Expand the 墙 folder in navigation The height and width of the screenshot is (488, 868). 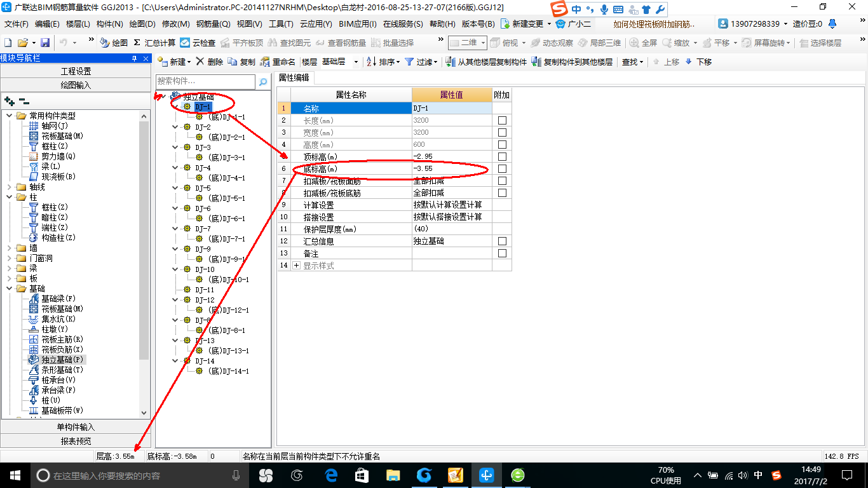9,248
